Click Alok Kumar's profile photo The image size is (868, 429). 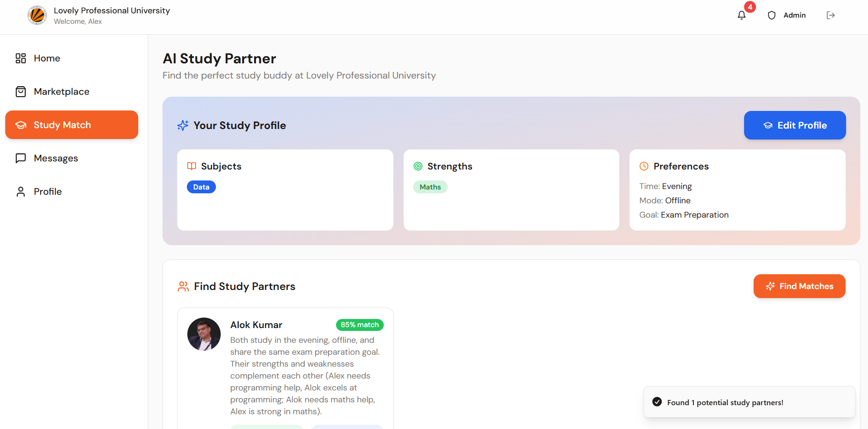coord(204,334)
